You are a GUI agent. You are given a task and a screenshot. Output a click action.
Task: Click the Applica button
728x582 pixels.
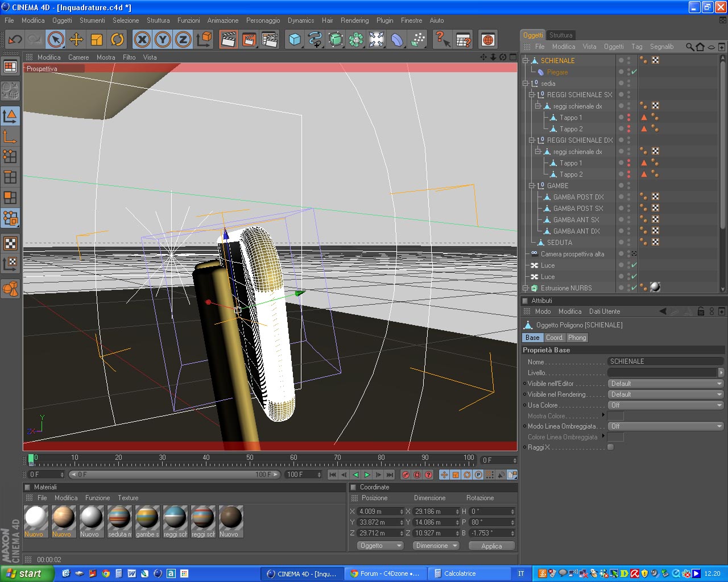(x=491, y=546)
